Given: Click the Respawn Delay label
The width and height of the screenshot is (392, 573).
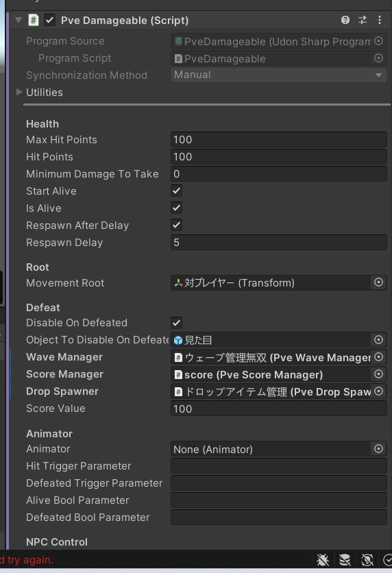Looking at the screenshot, I should (64, 243).
